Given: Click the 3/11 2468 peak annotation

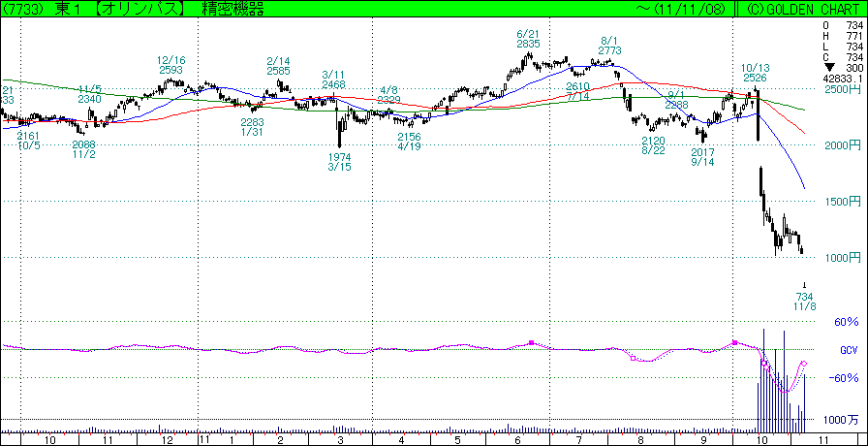Looking at the screenshot, I should (333, 80).
